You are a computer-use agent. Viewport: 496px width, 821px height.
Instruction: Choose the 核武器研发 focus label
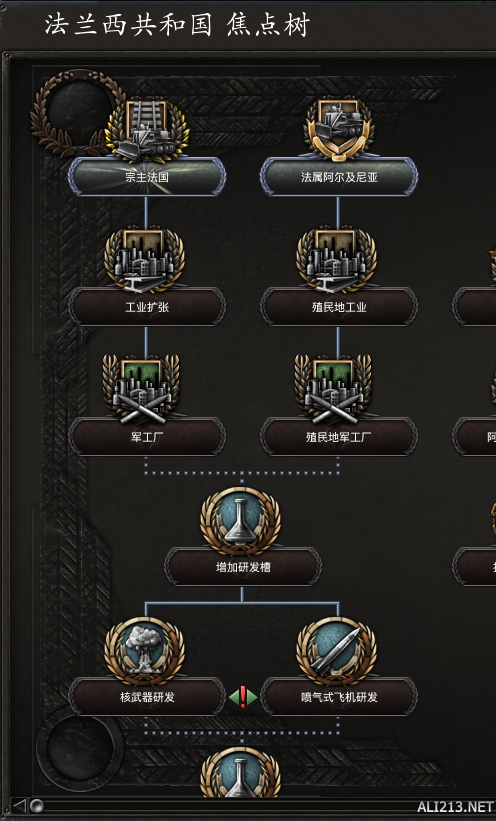pos(147,697)
